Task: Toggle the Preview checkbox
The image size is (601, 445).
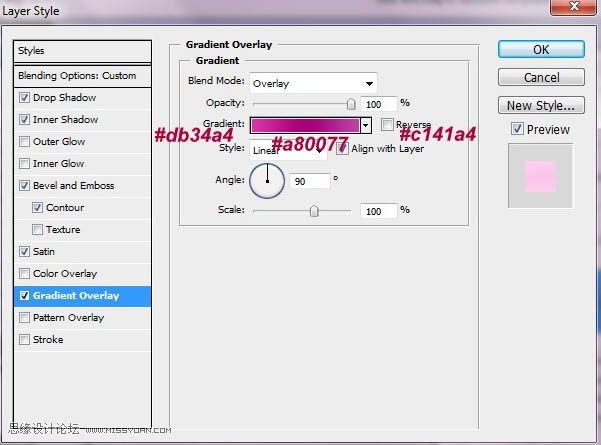Action: point(517,129)
